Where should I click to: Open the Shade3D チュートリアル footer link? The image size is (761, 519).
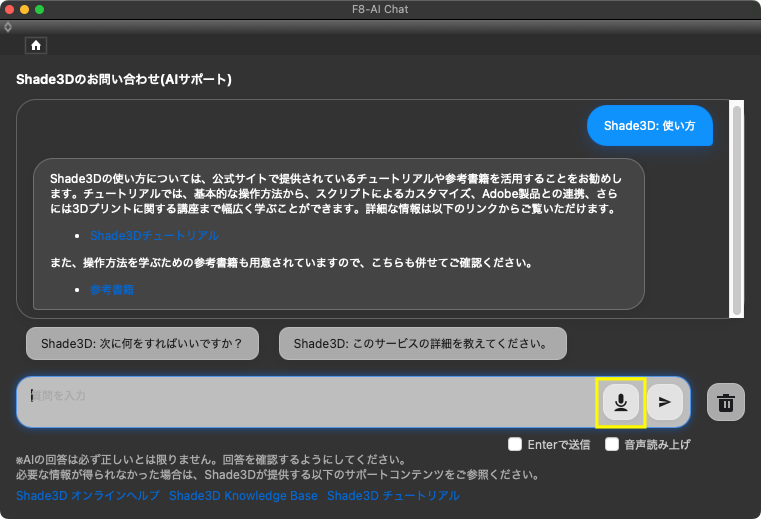click(393, 496)
